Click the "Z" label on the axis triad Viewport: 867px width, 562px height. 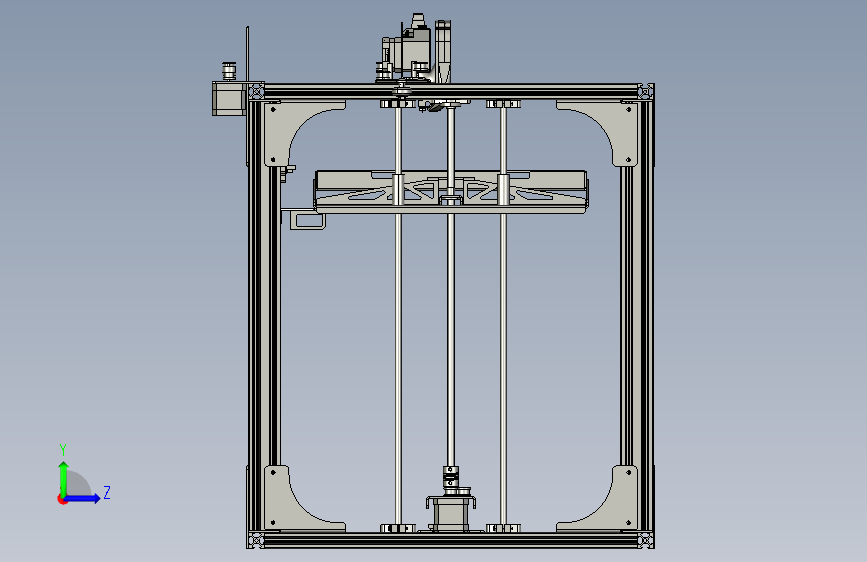click(107, 492)
